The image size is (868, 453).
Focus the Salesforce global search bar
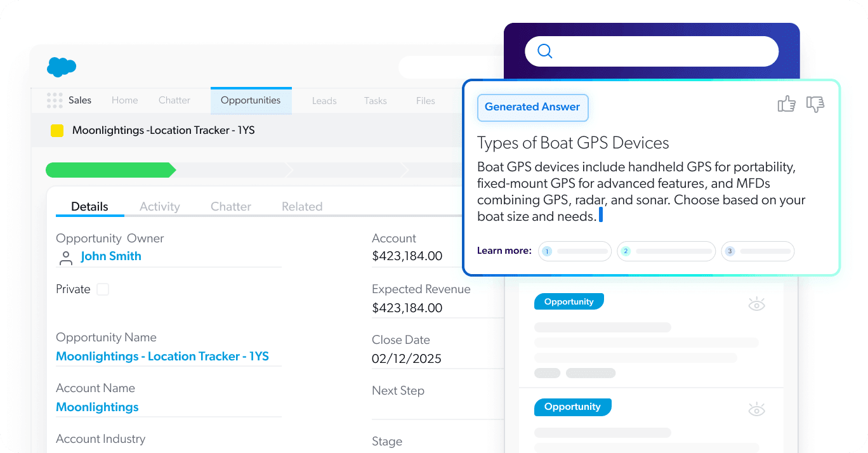tap(451, 67)
